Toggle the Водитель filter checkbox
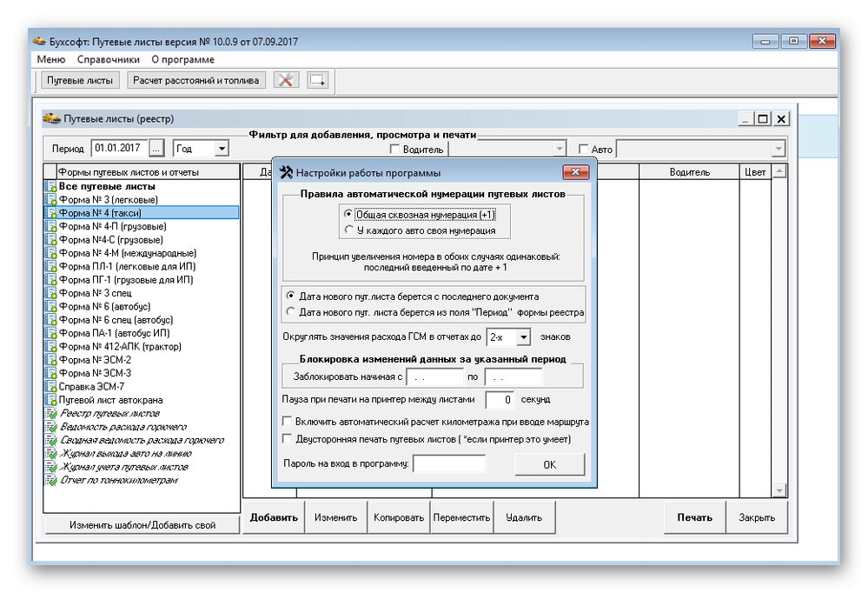This screenshot has height=593, width=868. [394, 149]
